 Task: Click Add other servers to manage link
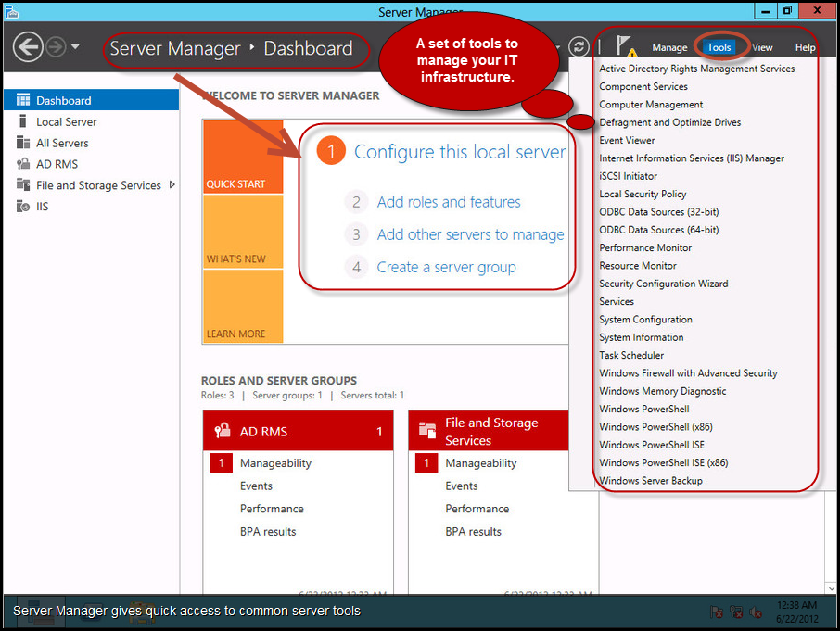(470, 234)
